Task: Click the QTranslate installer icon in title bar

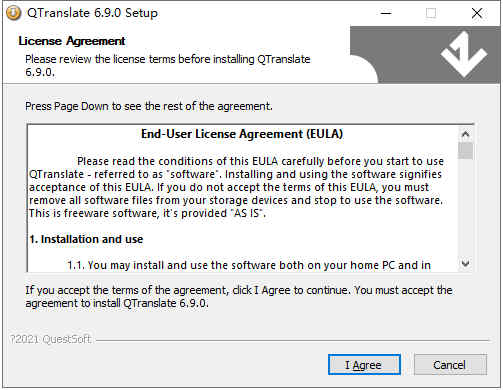Action: tap(13, 13)
